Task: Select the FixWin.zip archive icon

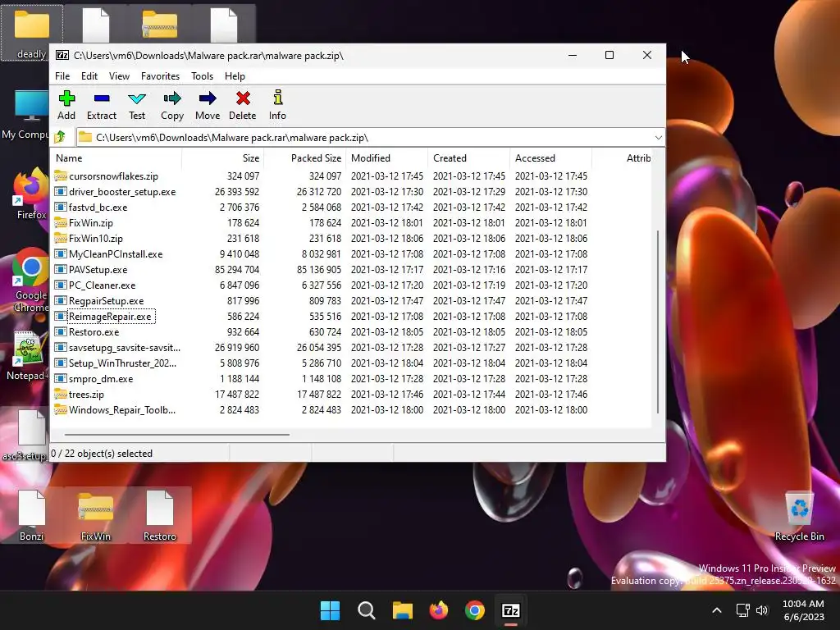Action: tap(61, 222)
